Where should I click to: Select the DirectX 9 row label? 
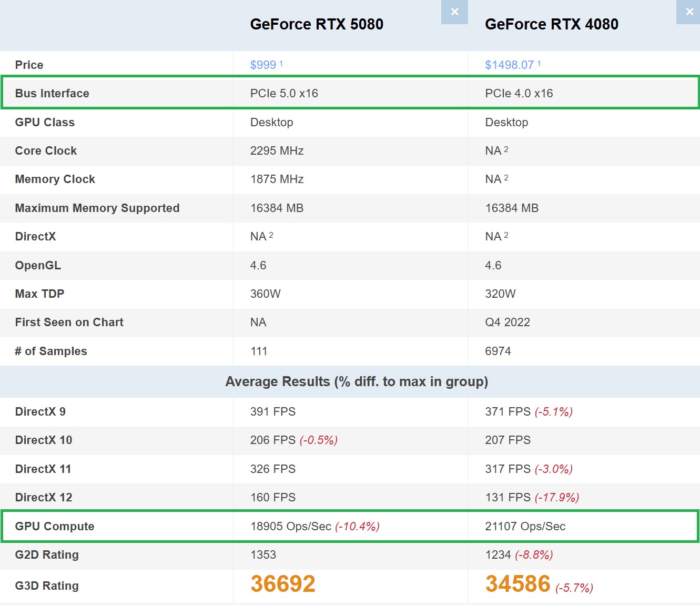tap(40, 411)
